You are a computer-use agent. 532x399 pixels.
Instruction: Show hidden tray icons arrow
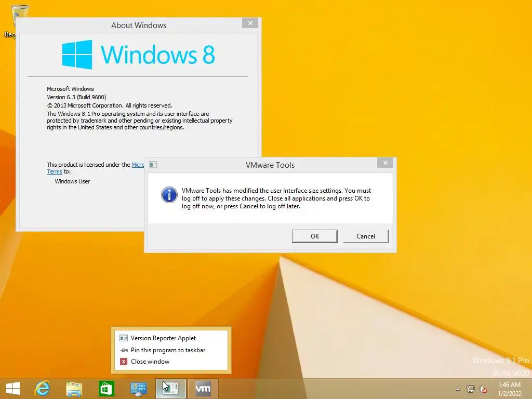click(x=458, y=389)
